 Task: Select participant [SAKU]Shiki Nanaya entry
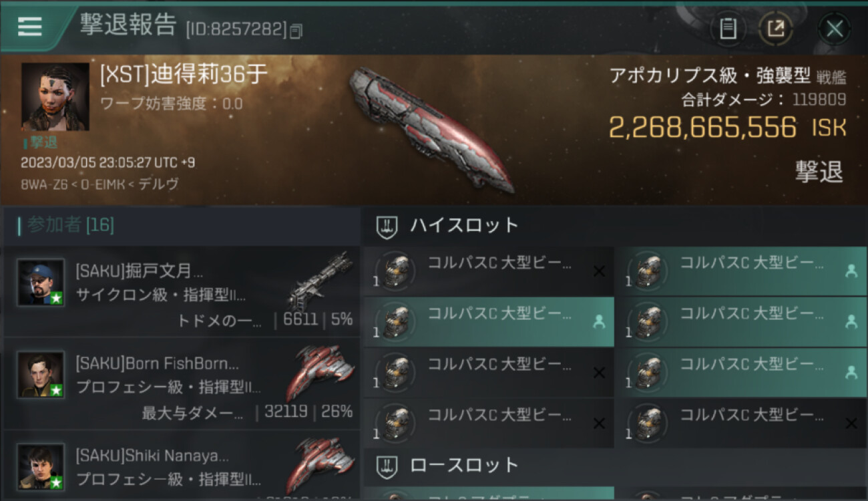point(182,466)
